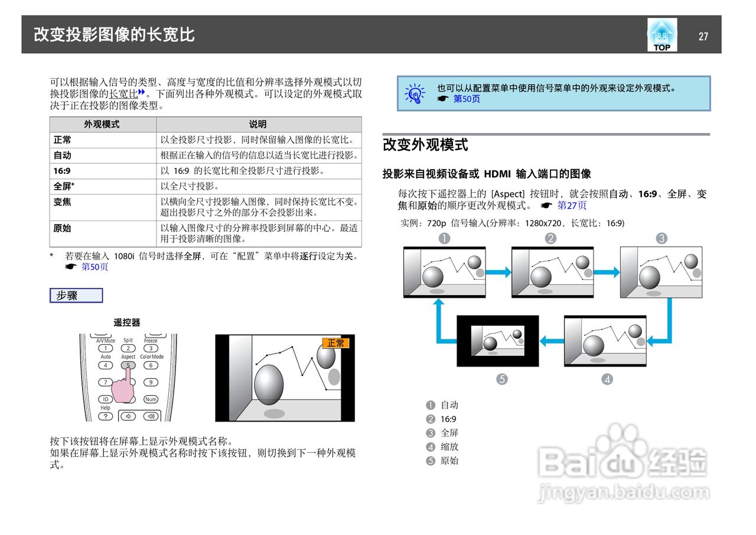Click the text 按下该按钮将在屏幕上显示外观模式名称。
The width and height of the screenshot is (756, 535).
coord(142,442)
